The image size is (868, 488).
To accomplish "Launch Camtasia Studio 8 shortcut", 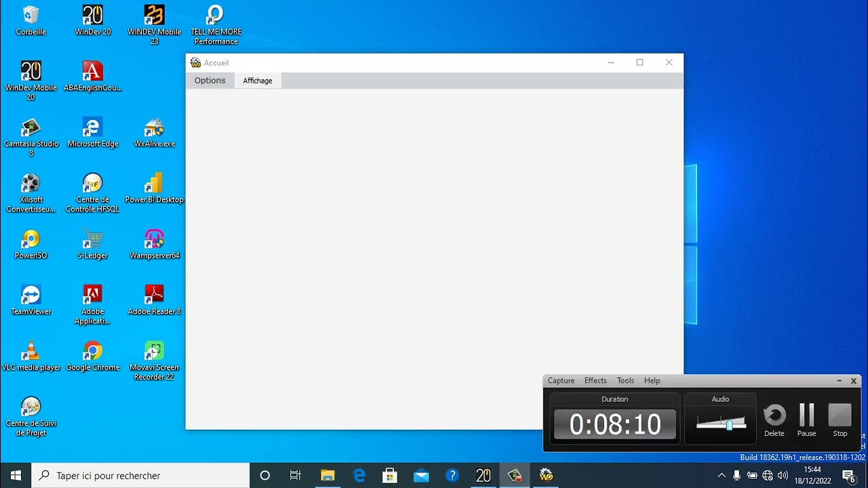I will (31, 137).
